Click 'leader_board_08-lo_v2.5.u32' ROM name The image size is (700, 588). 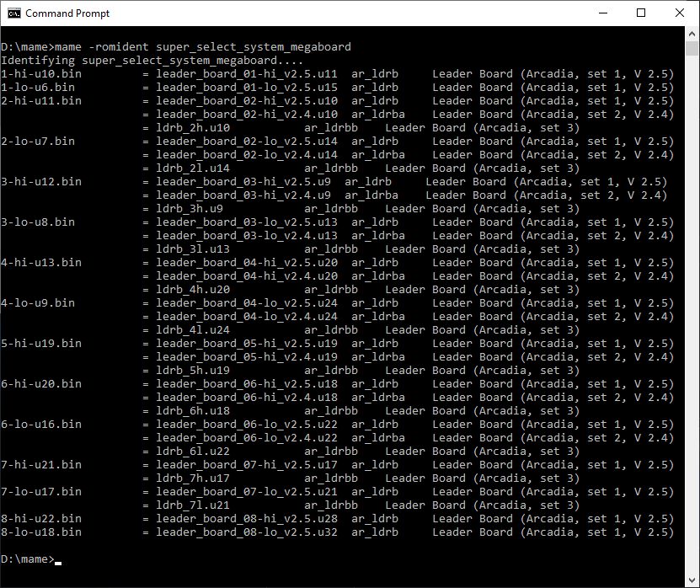[247, 532]
